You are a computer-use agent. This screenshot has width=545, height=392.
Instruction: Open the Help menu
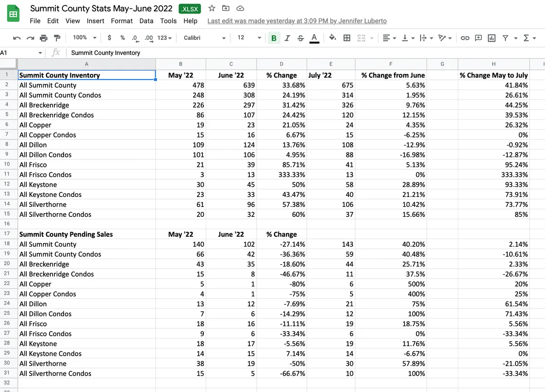[x=190, y=21]
